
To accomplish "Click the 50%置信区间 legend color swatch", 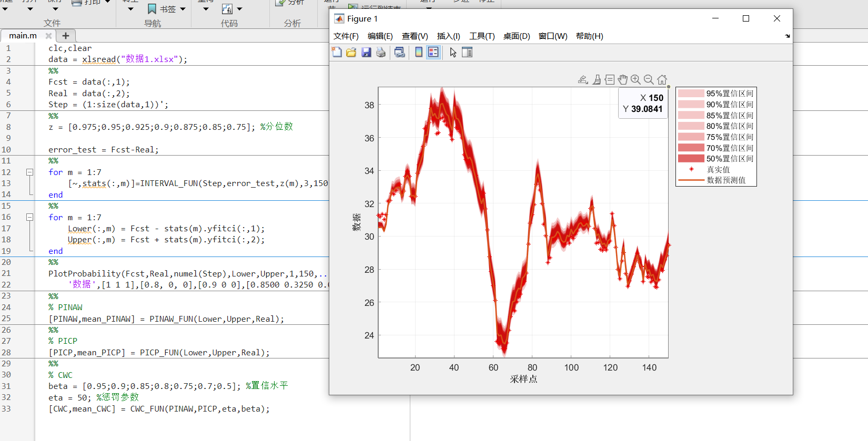I will pyautogui.click(x=691, y=159).
